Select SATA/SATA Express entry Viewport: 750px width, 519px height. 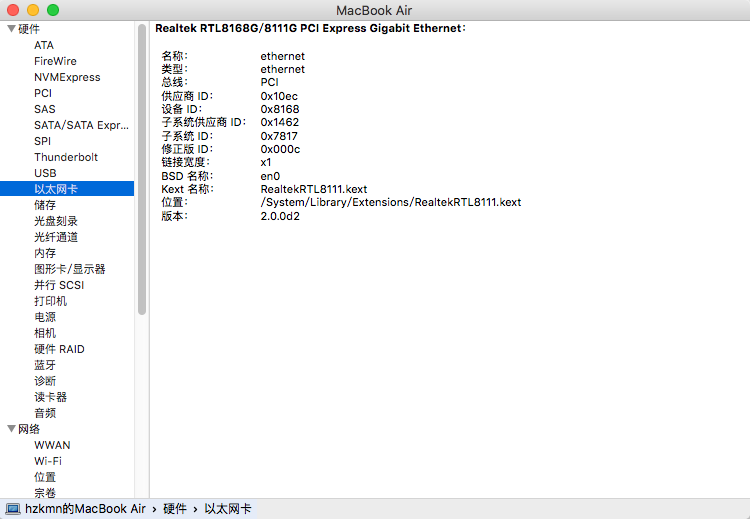click(81, 125)
